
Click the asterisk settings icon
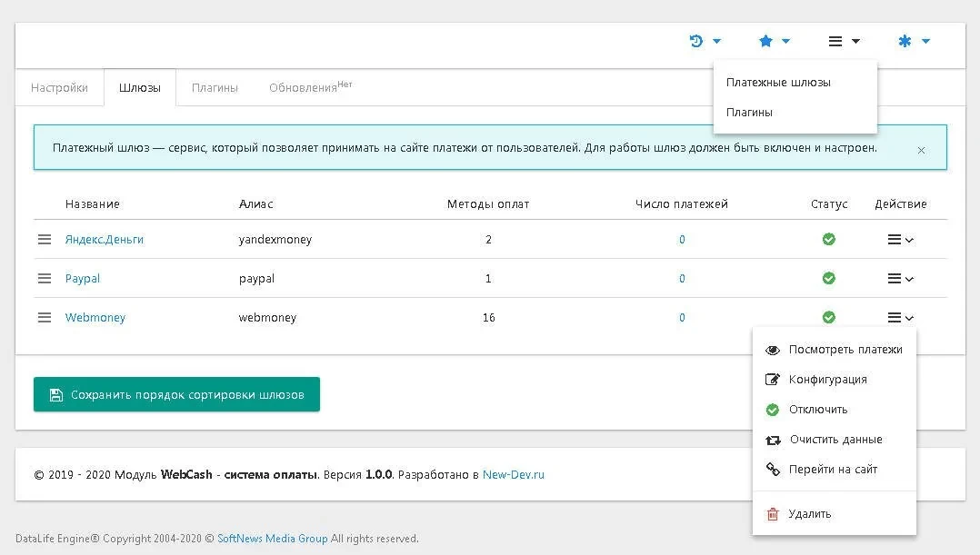[905, 41]
